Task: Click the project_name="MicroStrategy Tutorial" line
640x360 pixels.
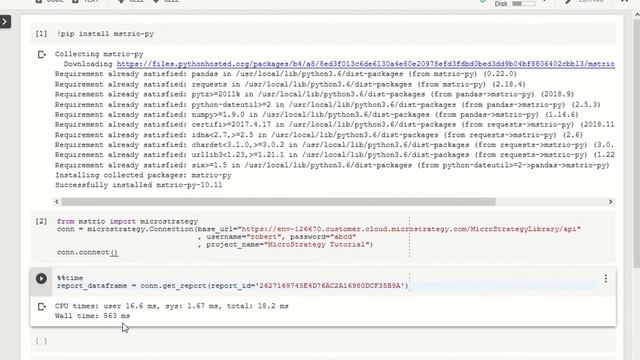Action: [x=285, y=244]
